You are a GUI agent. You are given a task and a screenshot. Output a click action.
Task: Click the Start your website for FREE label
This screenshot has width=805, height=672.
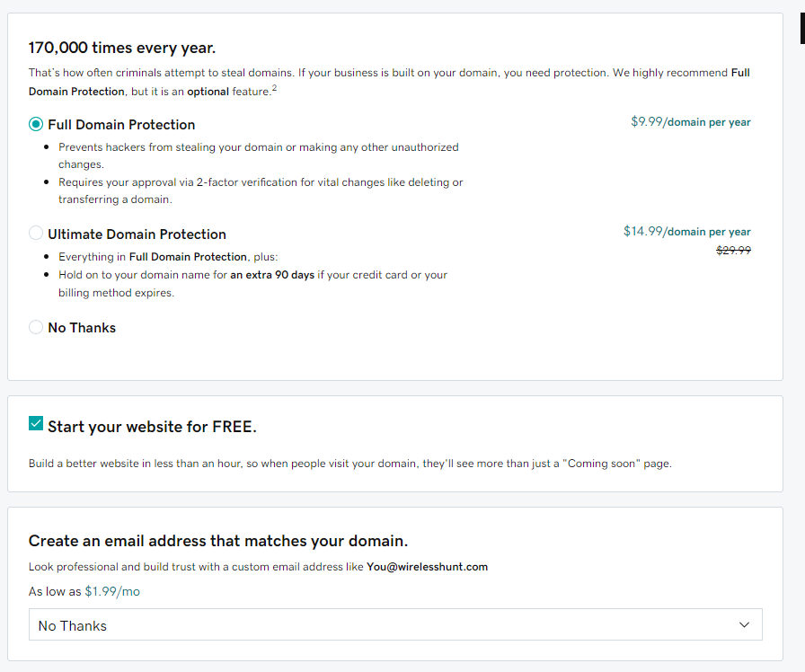[x=152, y=427]
